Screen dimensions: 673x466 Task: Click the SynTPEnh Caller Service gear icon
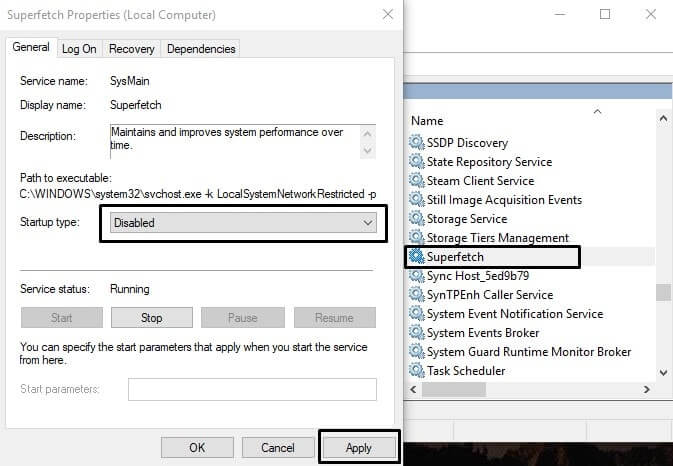tap(416, 294)
